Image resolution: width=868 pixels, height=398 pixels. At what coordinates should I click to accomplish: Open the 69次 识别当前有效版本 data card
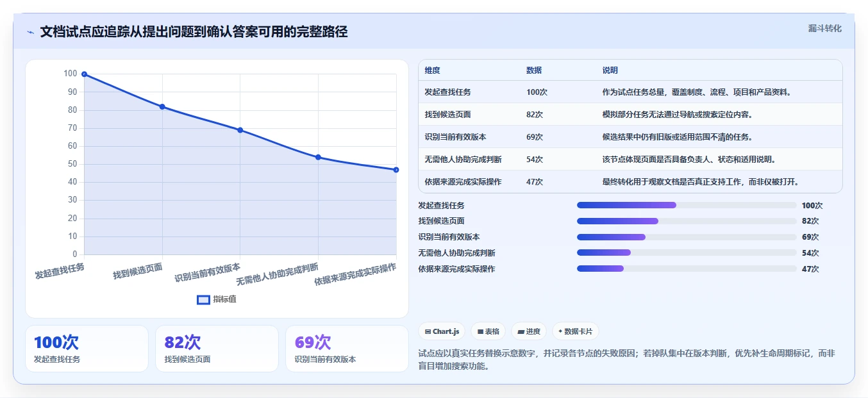click(x=347, y=349)
